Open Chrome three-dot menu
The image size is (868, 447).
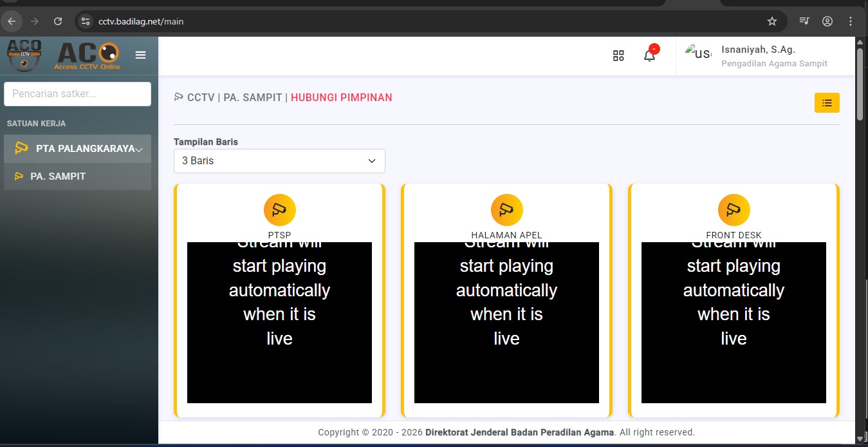click(x=851, y=21)
